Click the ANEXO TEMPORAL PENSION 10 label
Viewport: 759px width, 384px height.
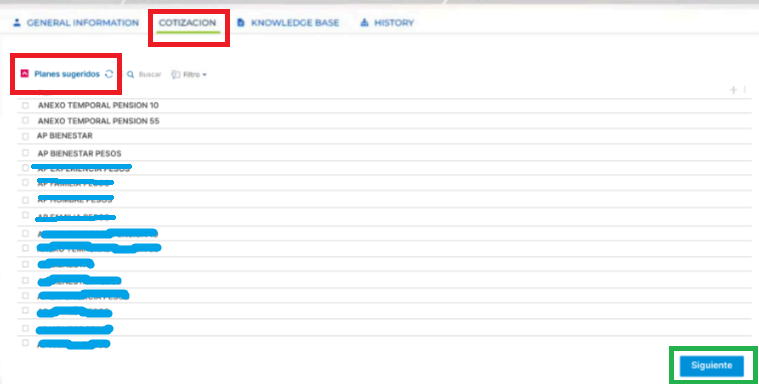[x=98, y=105]
